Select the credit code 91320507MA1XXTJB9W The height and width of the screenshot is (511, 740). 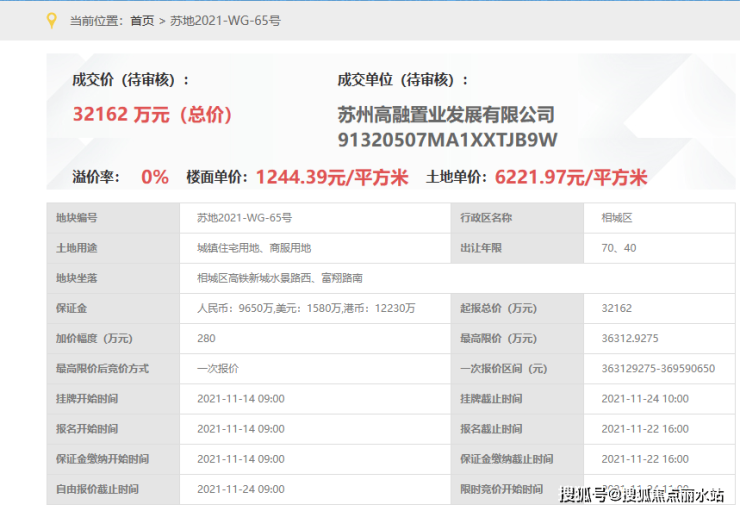point(447,139)
